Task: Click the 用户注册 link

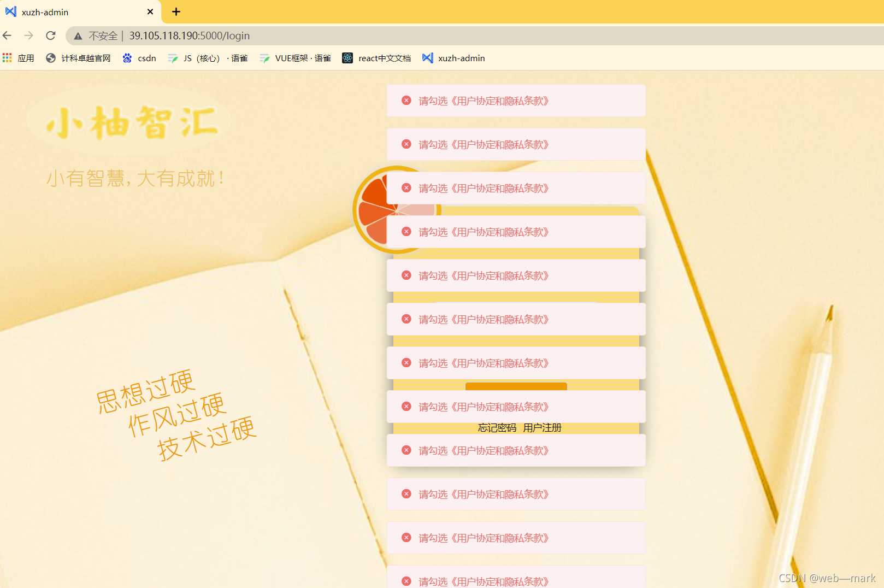Action: pos(543,428)
